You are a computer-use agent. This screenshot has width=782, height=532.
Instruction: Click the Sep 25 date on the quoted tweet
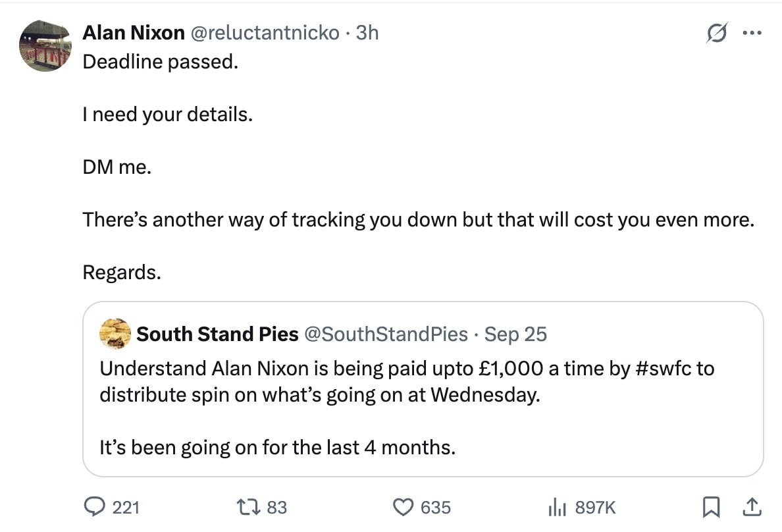[x=515, y=334]
